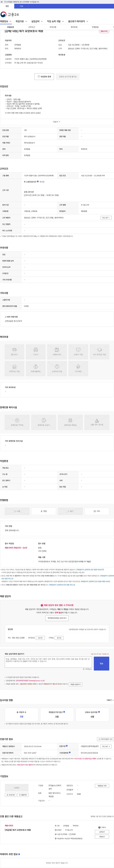Click the 건물 내부 경사로 icon

(x=97, y=422)
